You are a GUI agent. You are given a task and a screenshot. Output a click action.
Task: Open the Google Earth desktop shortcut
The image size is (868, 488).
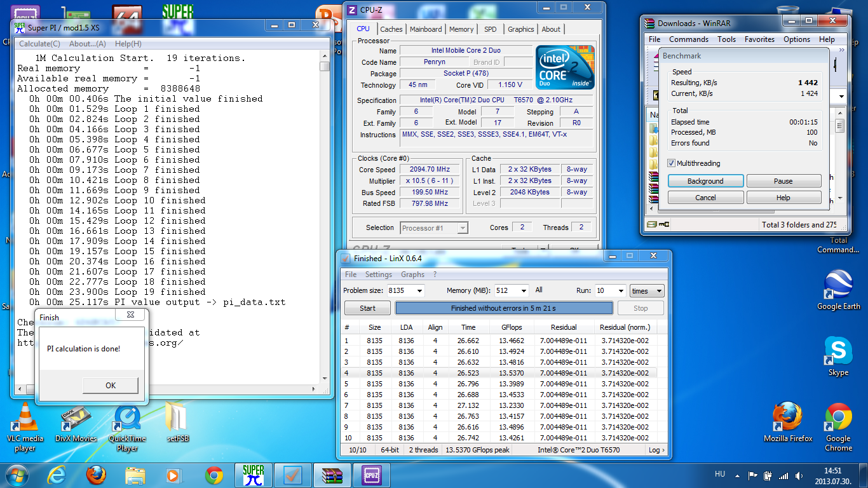(x=838, y=290)
